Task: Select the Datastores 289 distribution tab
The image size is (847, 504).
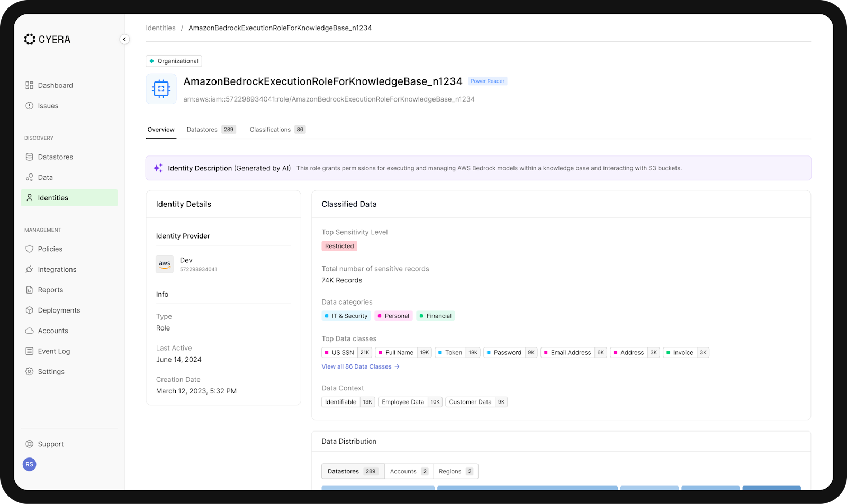Action: click(353, 471)
